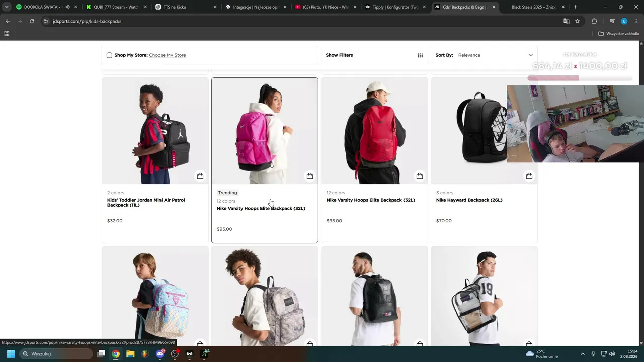Open the Kids' Toddler Jordan Mini Air Patrol title
The width and height of the screenshot is (644, 362).
click(x=146, y=203)
